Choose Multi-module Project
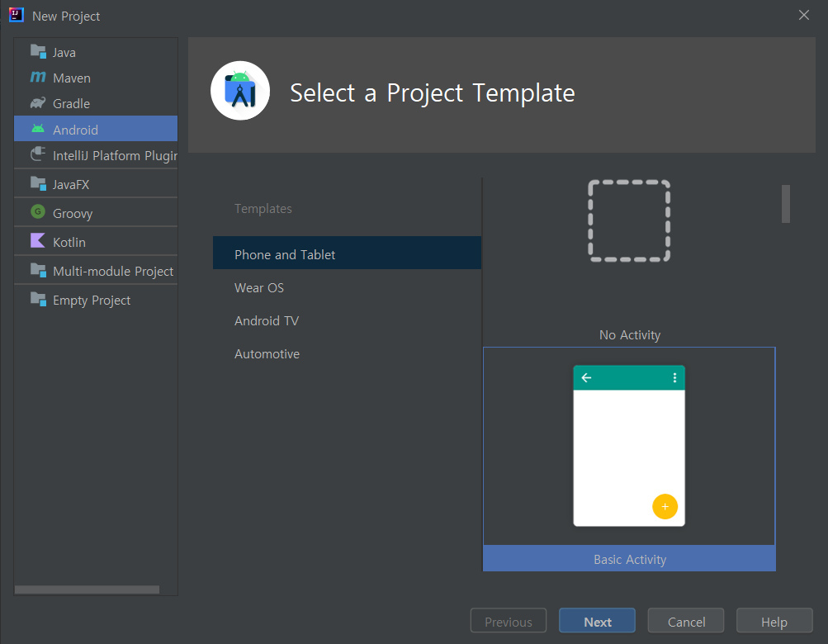The image size is (828, 644). (96, 271)
